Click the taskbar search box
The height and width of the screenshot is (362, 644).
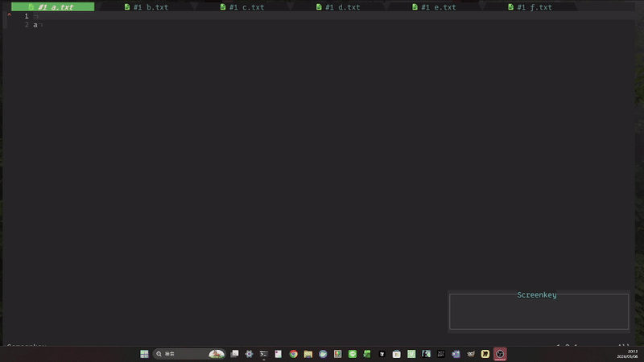click(x=189, y=354)
